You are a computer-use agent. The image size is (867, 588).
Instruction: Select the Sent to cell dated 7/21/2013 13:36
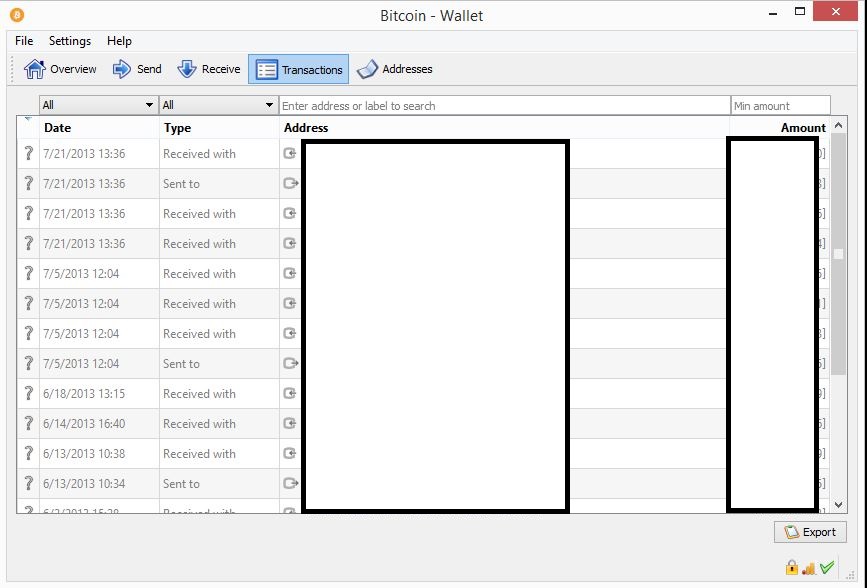tap(219, 183)
